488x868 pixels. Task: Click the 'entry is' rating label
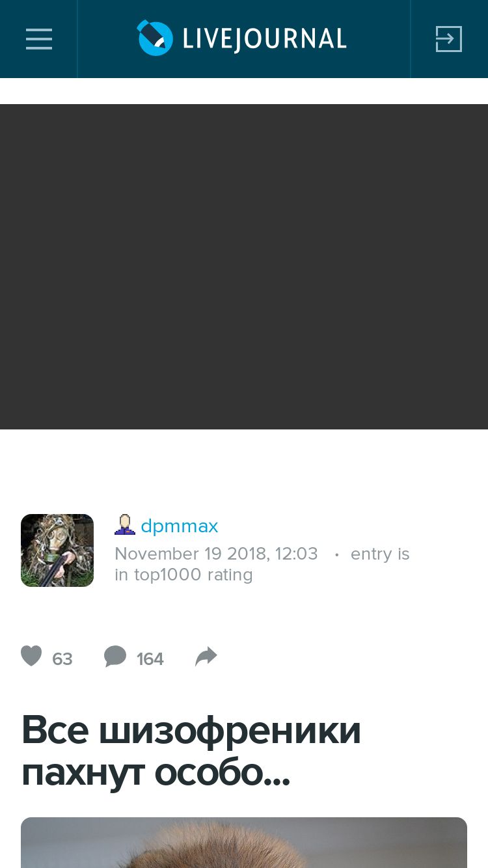pyautogui.click(x=380, y=554)
